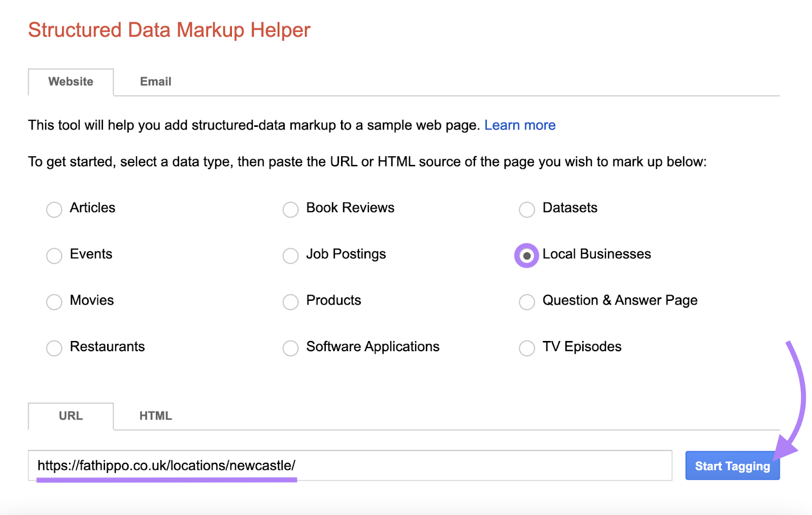Screen dimensions: 812x515
Task: Select the Articles data type
Action: (x=54, y=209)
